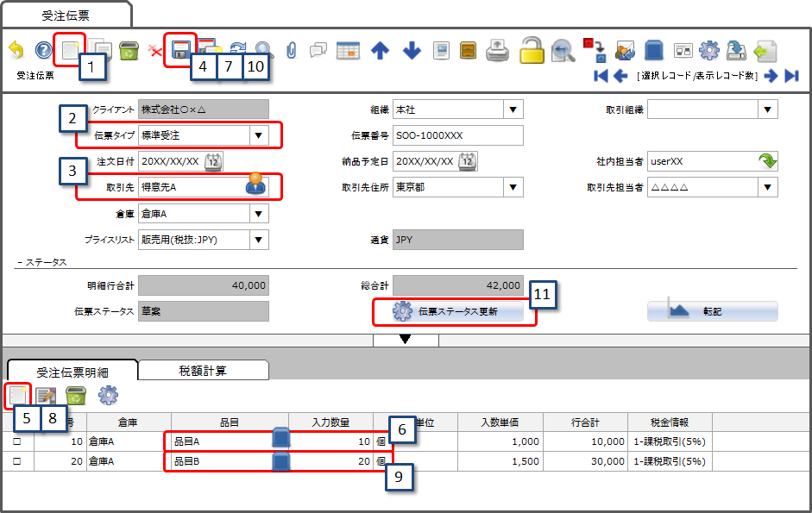Open the 倉庫 dropdown showing 倉庫A

[x=258, y=214]
